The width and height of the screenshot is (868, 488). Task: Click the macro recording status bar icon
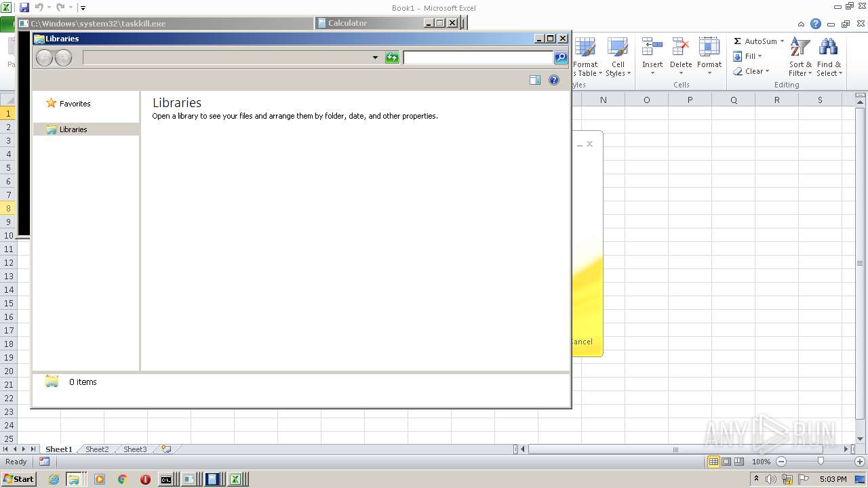point(44,462)
